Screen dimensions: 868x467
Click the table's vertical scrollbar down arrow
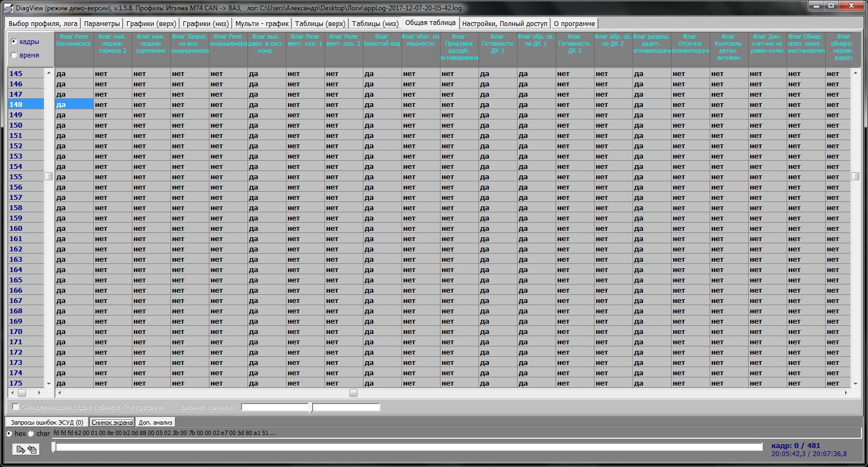click(x=856, y=383)
